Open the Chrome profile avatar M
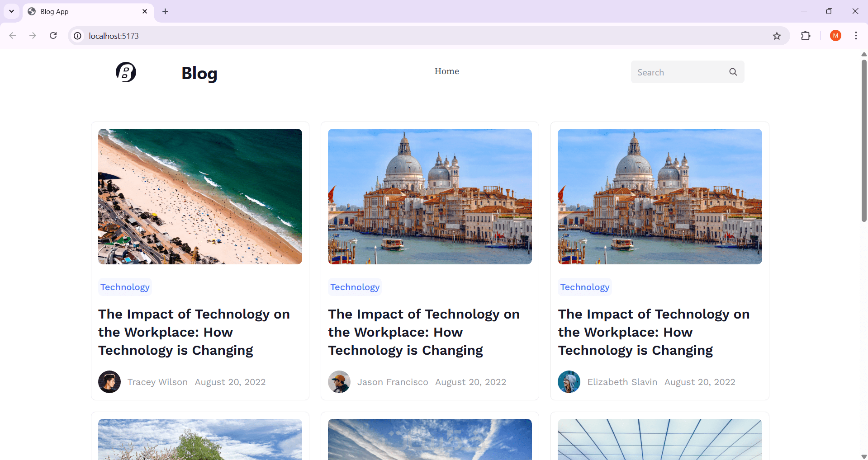 [x=835, y=36]
